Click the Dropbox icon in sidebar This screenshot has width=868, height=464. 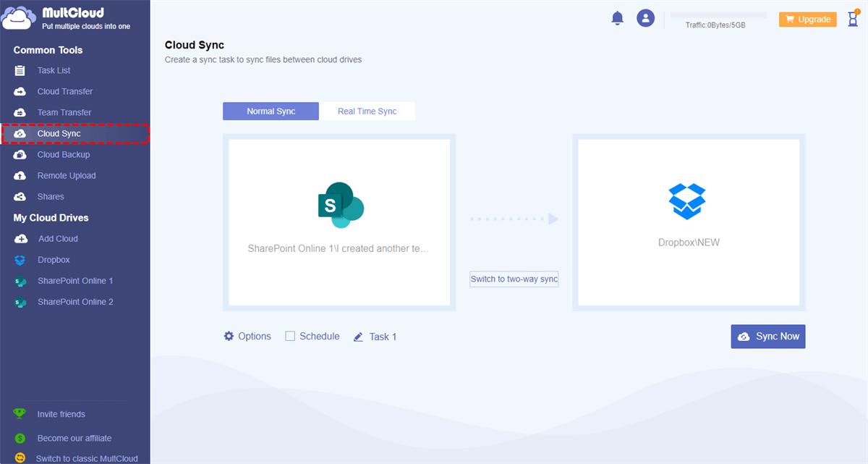[20, 260]
